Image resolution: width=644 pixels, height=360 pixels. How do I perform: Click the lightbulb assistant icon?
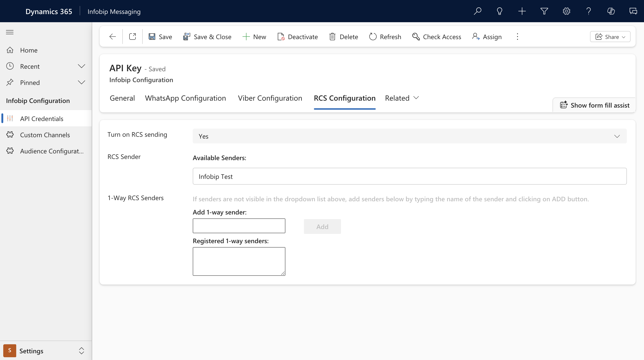click(499, 11)
